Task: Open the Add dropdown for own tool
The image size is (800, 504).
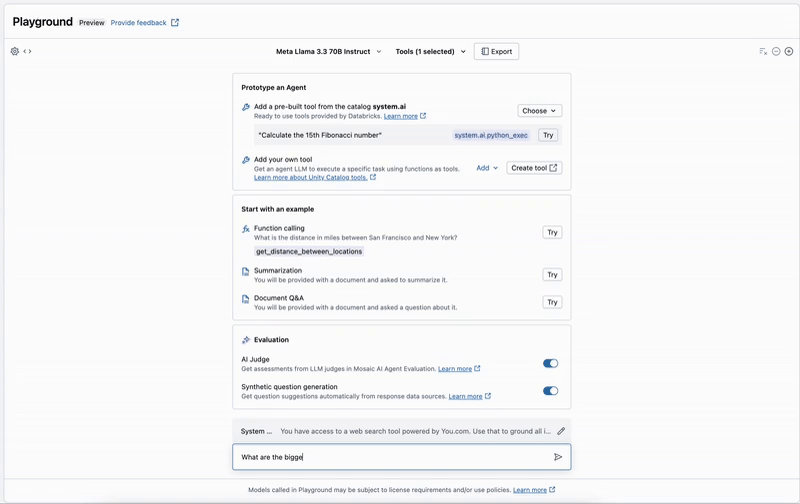Action: point(487,168)
